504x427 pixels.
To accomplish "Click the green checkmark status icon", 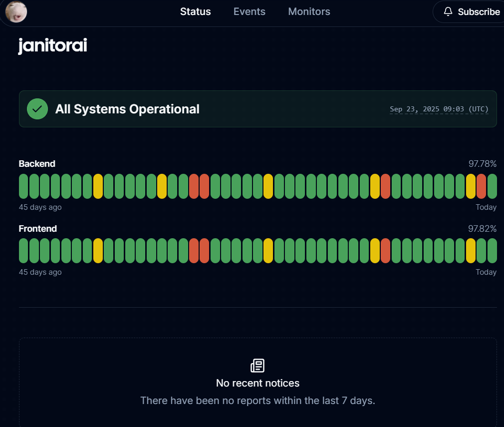I will pyautogui.click(x=37, y=109).
